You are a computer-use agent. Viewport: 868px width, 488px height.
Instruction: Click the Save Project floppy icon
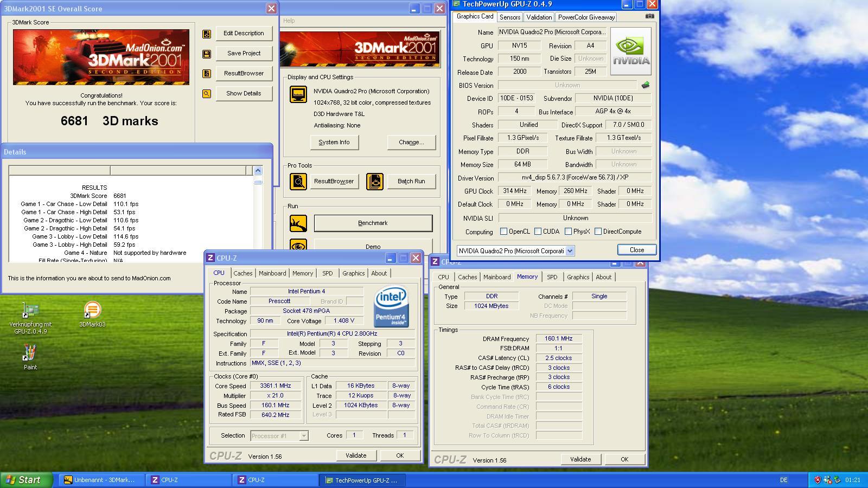pyautogui.click(x=207, y=54)
